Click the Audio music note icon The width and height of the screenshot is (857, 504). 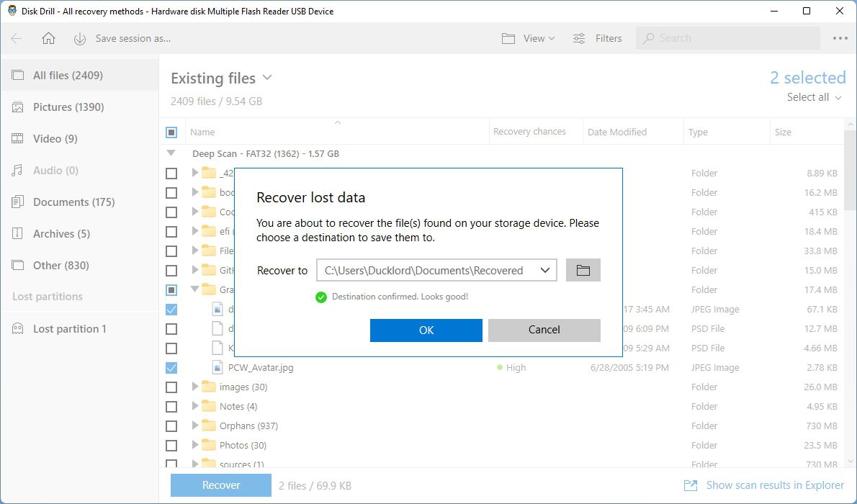[18, 170]
